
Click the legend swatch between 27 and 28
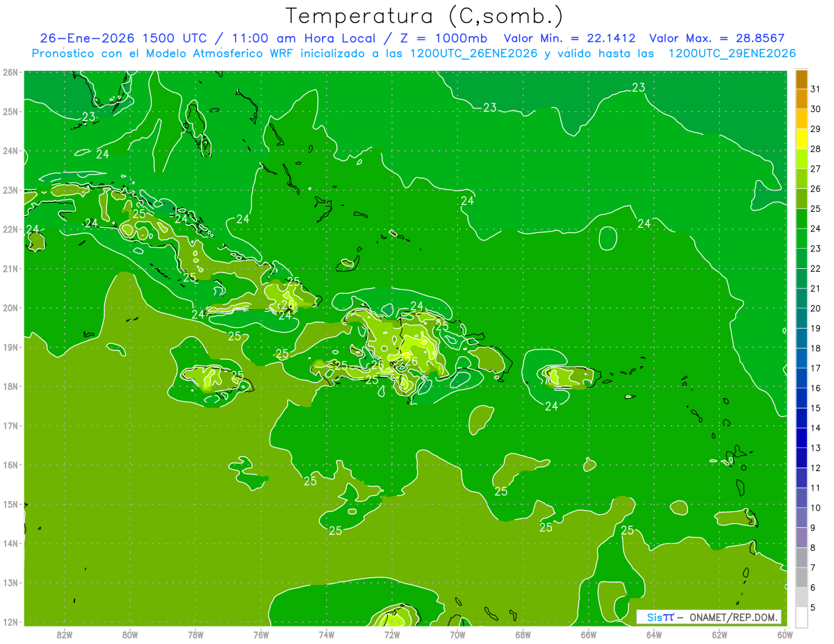(x=801, y=158)
